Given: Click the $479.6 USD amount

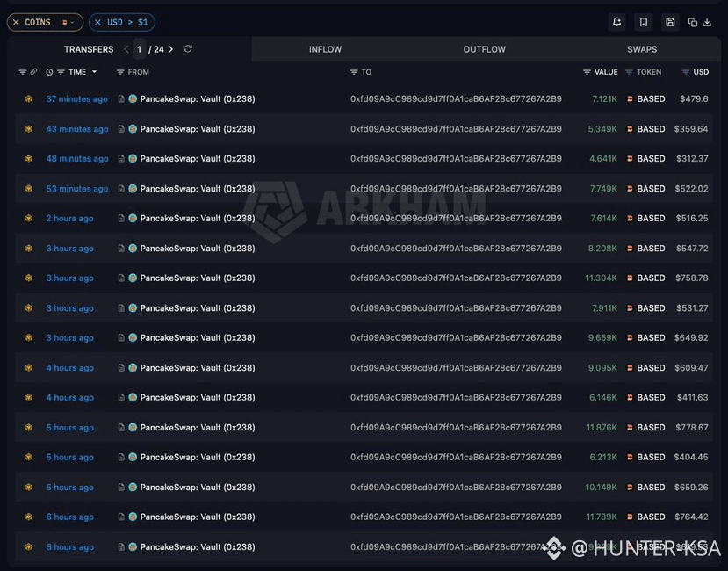Looking at the screenshot, I should (694, 98).
